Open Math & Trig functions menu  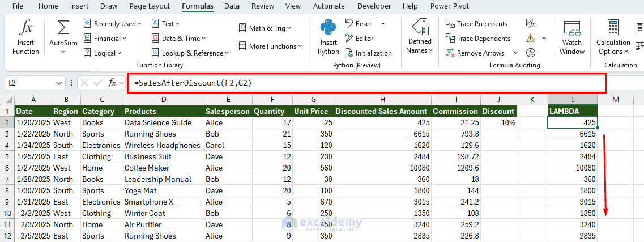[265, 28]
